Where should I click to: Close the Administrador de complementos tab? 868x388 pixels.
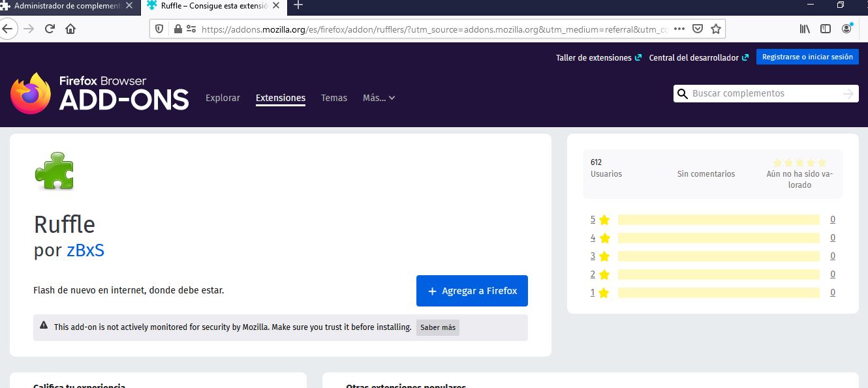[129, 5]
